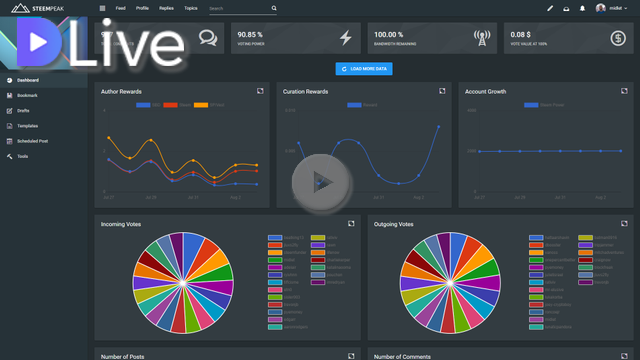Image resolution: width=640 pixels, height=360 pixels.
Task: Expand the Outgoing Votes chart
Action: point(624,224)
